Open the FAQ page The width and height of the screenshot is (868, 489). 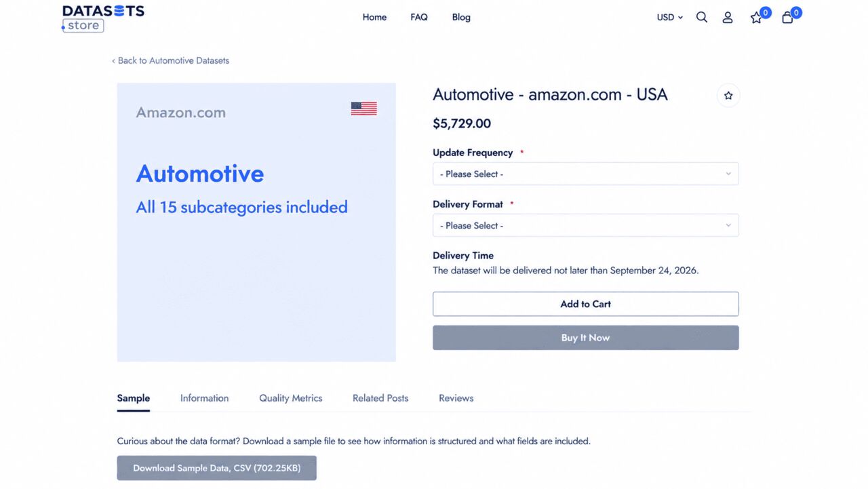419,18
